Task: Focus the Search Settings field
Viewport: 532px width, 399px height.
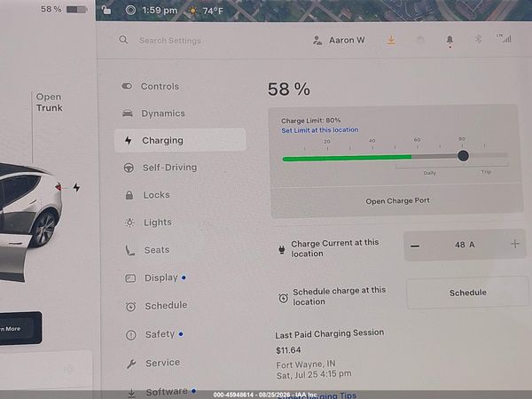Action: 169,41
